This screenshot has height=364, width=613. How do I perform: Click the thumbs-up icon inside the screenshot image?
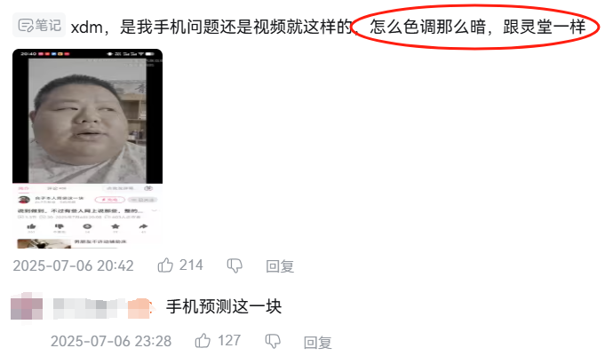point(31,226)
